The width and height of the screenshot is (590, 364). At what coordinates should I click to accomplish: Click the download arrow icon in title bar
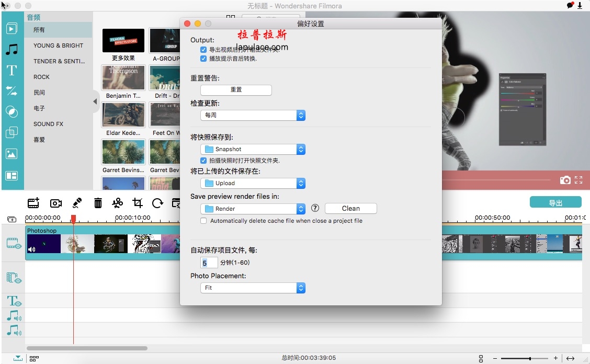[580, 6]
